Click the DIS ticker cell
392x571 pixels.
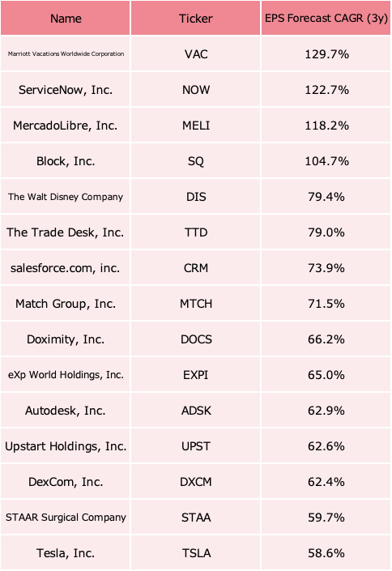coord(196,197)
